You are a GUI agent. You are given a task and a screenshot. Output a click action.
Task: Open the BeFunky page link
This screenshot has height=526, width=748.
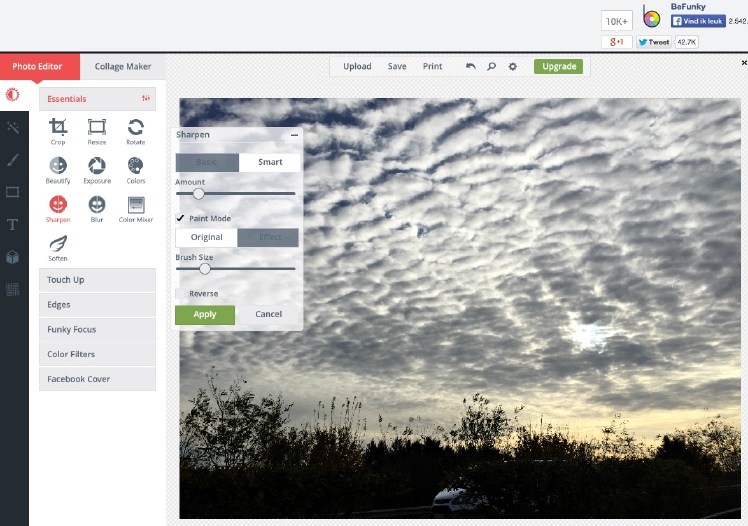tap(688, 7)
